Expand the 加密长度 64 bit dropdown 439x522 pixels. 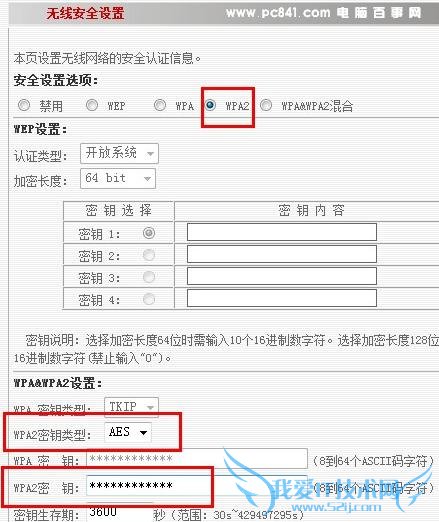tap(118, 178)
